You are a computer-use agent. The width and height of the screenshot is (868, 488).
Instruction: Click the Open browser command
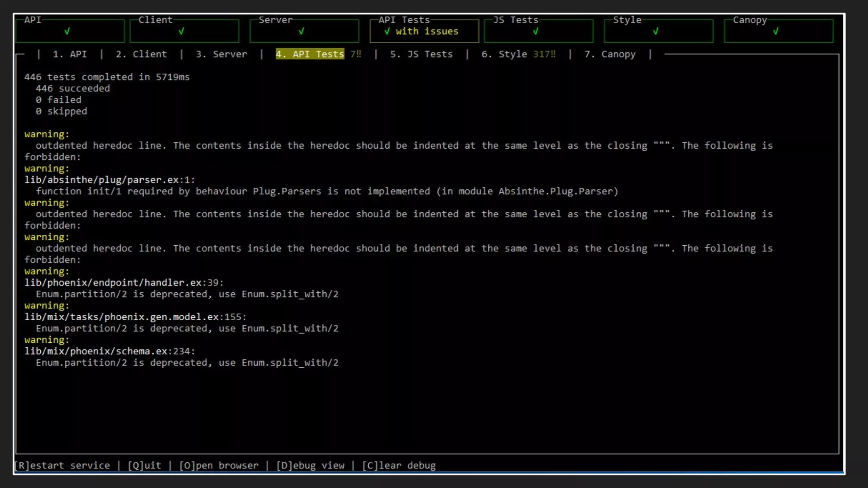pyautogui.click(x=219, y=466)
